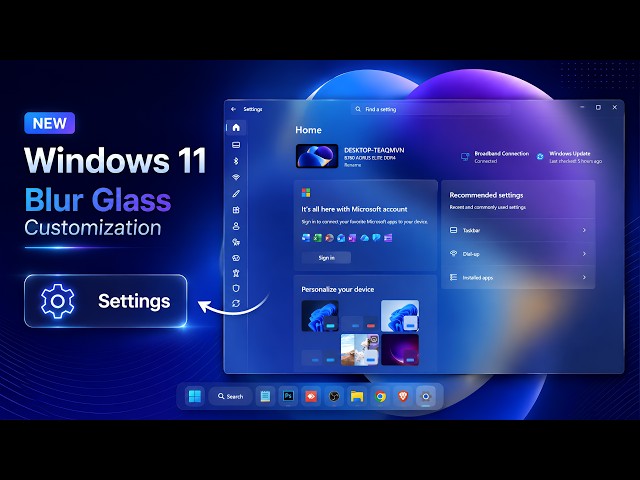Open the Home page in Settings sidebar
Image resolution: width=640 pixels, height=480 pixels.
pos(236,127)
